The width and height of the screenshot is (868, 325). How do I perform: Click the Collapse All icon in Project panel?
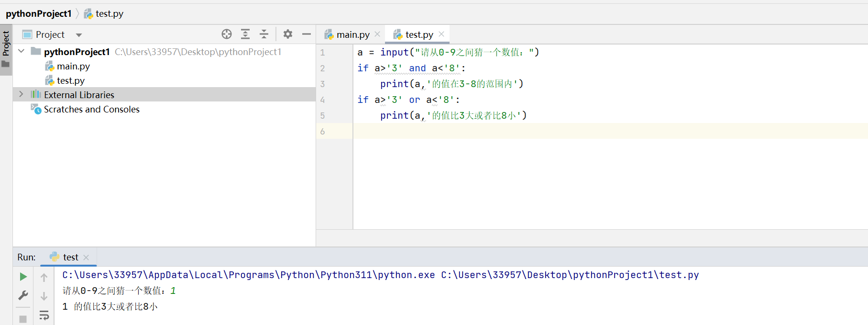point(264,34)
